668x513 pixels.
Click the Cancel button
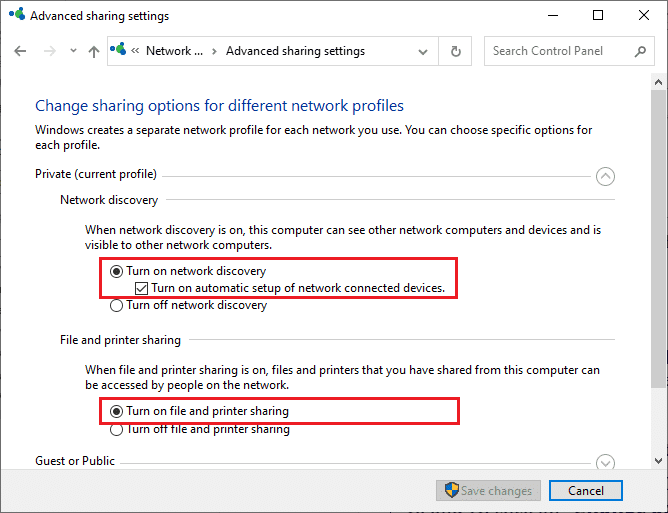click(586, 491)
